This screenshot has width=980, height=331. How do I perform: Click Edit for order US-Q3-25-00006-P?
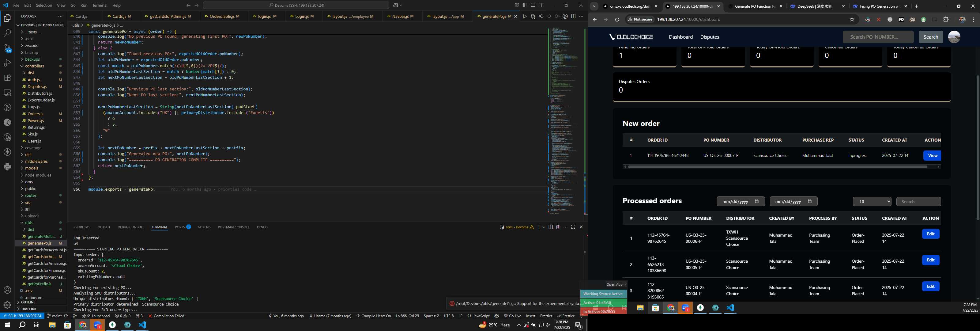click(931, 234)
